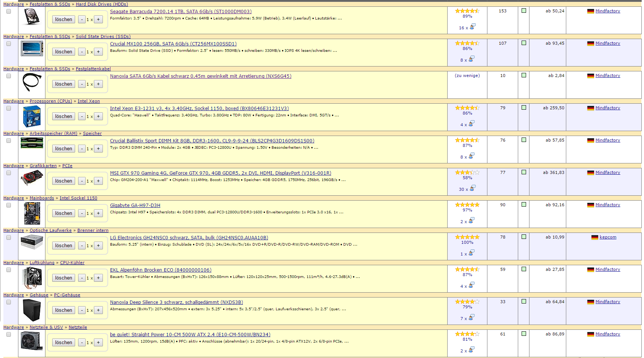Click the Seagate Barracuda hard drive thumbnail
This screenshot has height=358, width=644.
32,17
